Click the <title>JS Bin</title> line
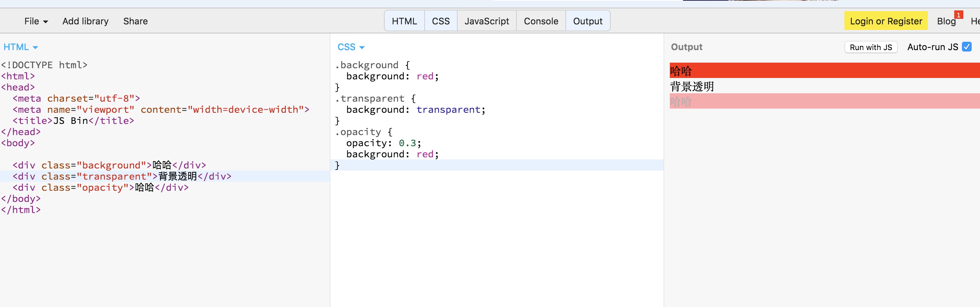 click(x=73, y=121)
